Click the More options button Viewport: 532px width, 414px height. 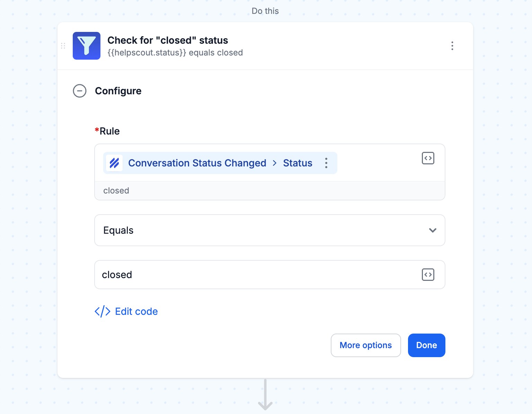[x=366, y=345]
